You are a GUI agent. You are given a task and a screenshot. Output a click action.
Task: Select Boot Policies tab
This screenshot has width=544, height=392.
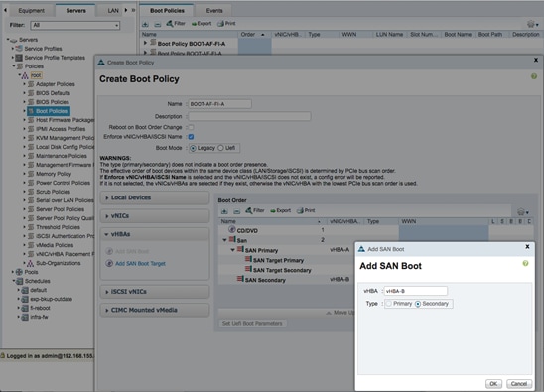(x=167, y=10)
